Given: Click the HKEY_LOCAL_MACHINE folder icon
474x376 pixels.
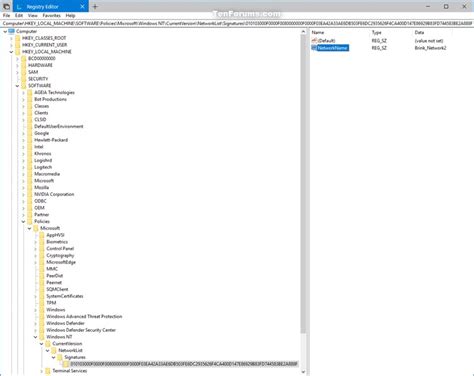Looking at the screenshot, I should [x=18, y=52].
